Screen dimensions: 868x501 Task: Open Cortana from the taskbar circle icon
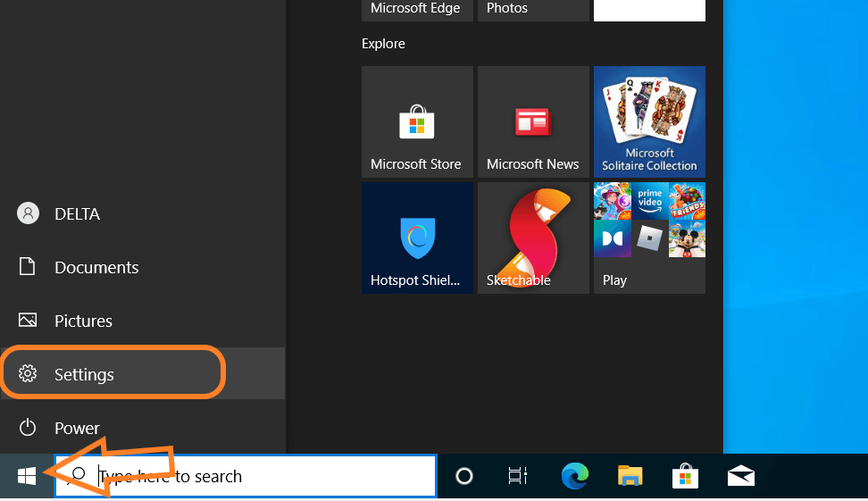tap(464, 477)
